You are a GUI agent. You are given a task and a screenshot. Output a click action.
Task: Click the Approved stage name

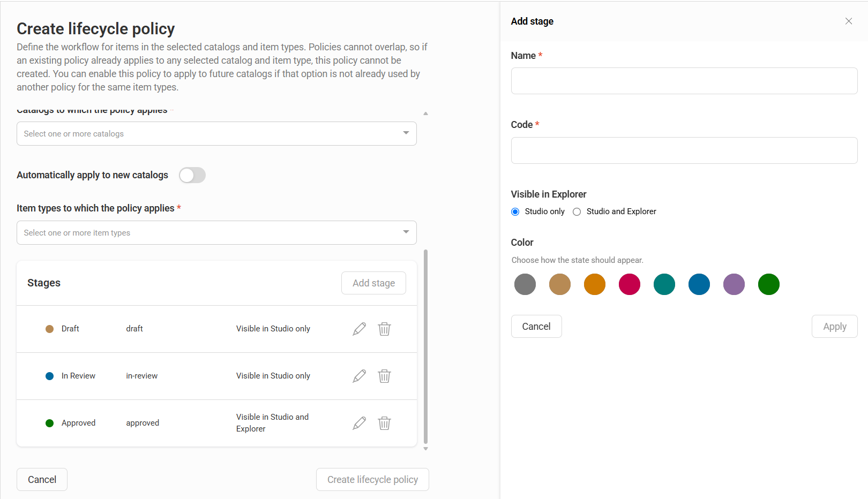coord(78,423)
